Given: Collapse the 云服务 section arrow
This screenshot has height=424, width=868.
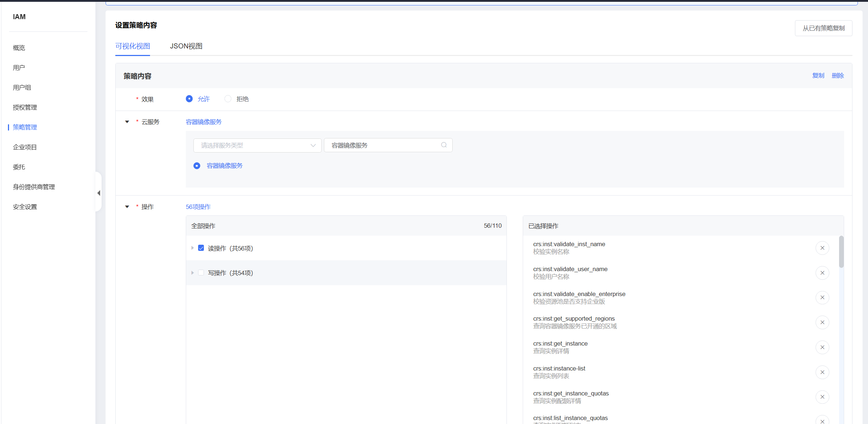Looking at the screenshot, I should 127,122.
